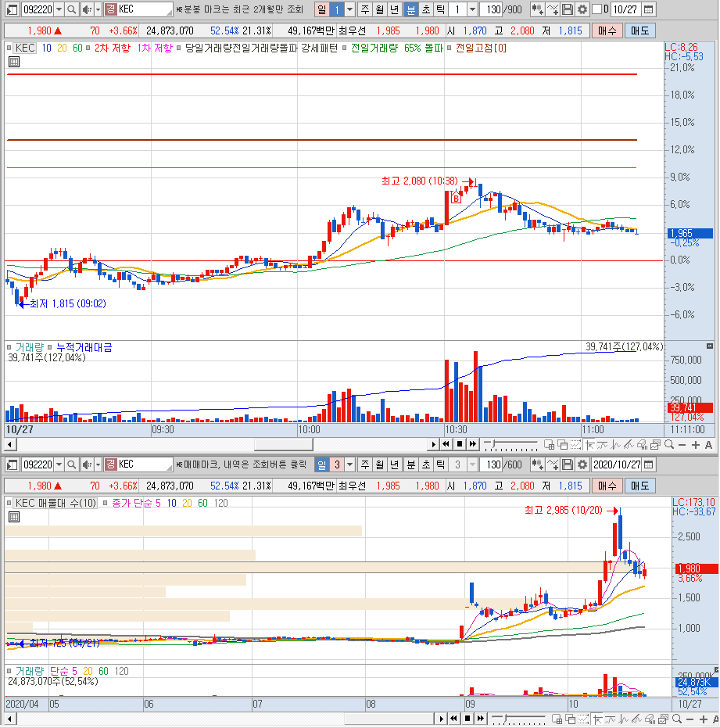720x728 pixels.
Task: Click bottom chart's date field 2020/10/27
Action: [x=617, y=464]
